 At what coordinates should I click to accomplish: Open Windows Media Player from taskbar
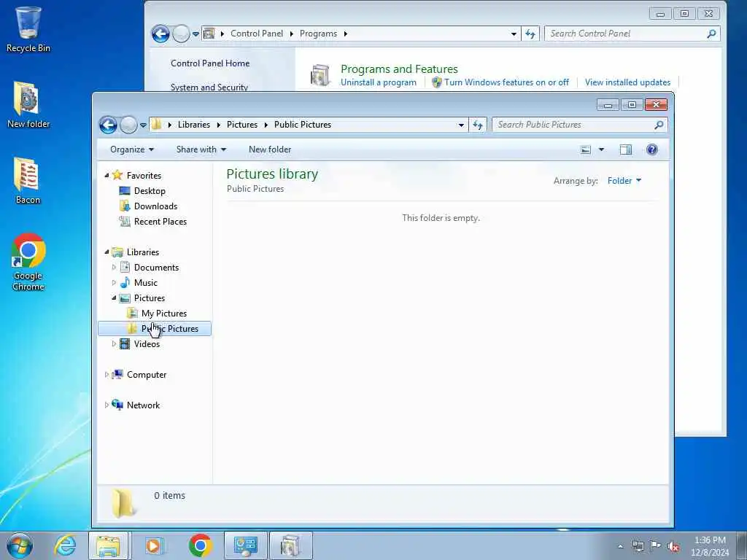point(153,545)
